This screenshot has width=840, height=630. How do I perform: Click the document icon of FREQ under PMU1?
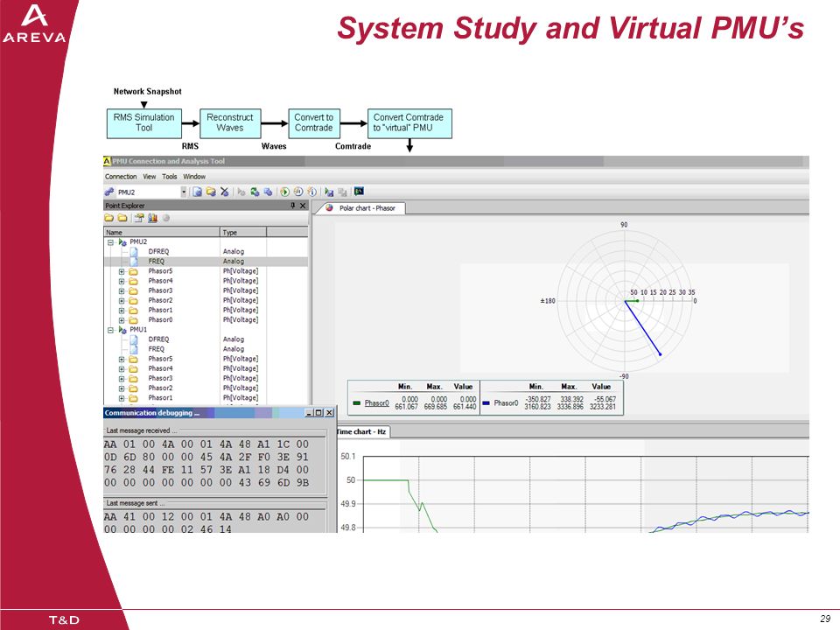(x=134, y=349)
